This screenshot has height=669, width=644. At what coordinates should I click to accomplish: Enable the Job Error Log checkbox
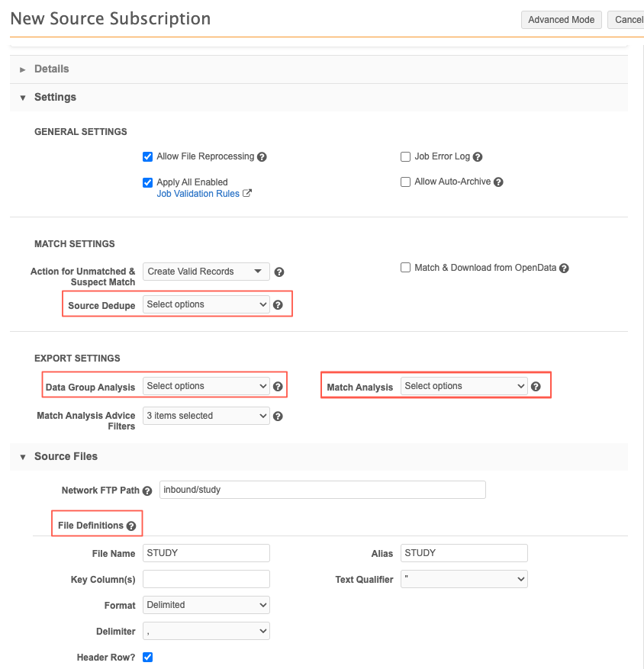point(406,157)
